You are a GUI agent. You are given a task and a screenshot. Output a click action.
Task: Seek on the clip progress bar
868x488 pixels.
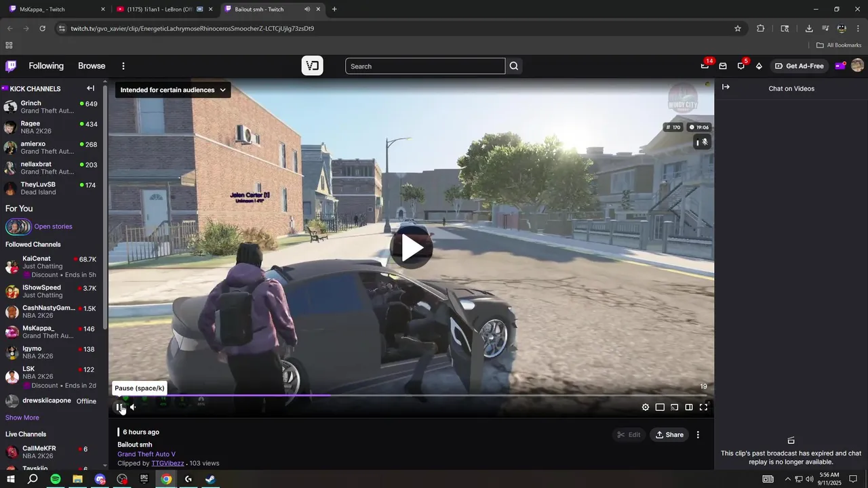[x=412, y=395]
